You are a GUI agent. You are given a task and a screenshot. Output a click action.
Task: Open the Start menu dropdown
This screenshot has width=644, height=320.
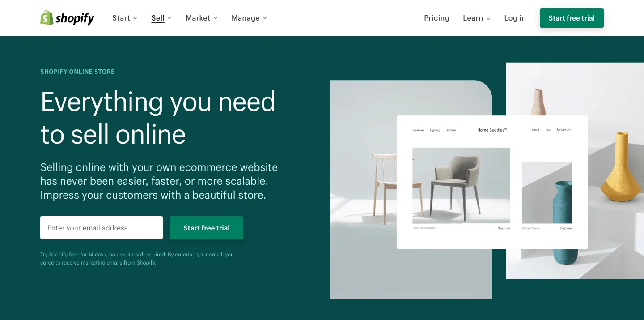[125, 18]
